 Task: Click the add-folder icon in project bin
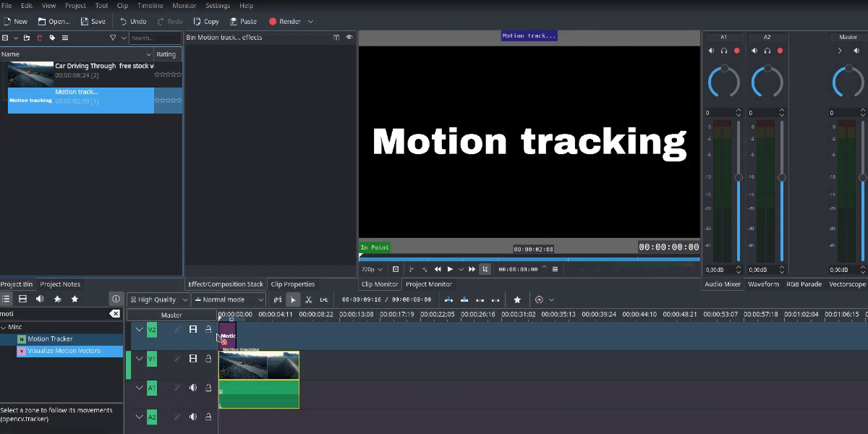tap(27, 38)
